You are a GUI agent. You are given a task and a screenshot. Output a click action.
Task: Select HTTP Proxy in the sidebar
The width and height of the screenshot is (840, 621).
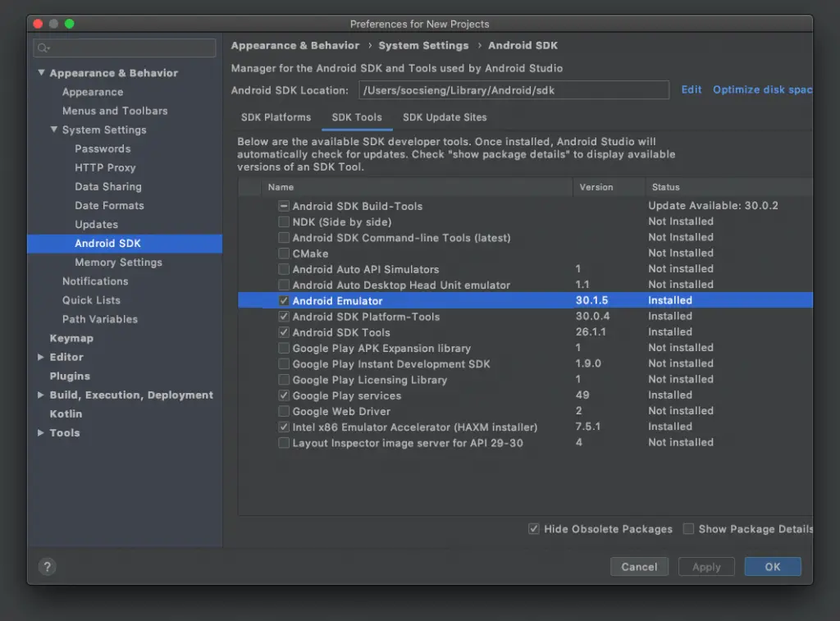click(105, 167)
